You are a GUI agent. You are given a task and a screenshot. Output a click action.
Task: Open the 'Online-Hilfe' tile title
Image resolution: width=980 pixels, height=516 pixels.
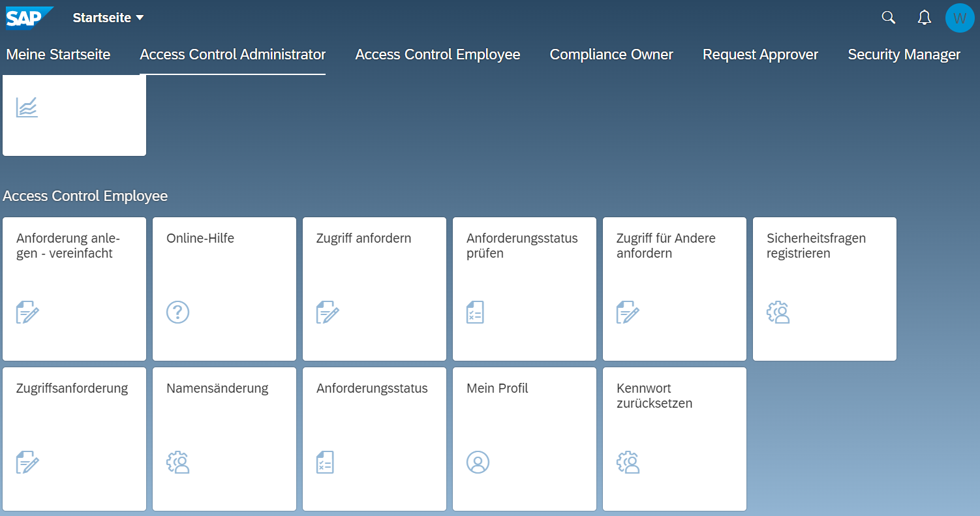click(x=200, y=239)
